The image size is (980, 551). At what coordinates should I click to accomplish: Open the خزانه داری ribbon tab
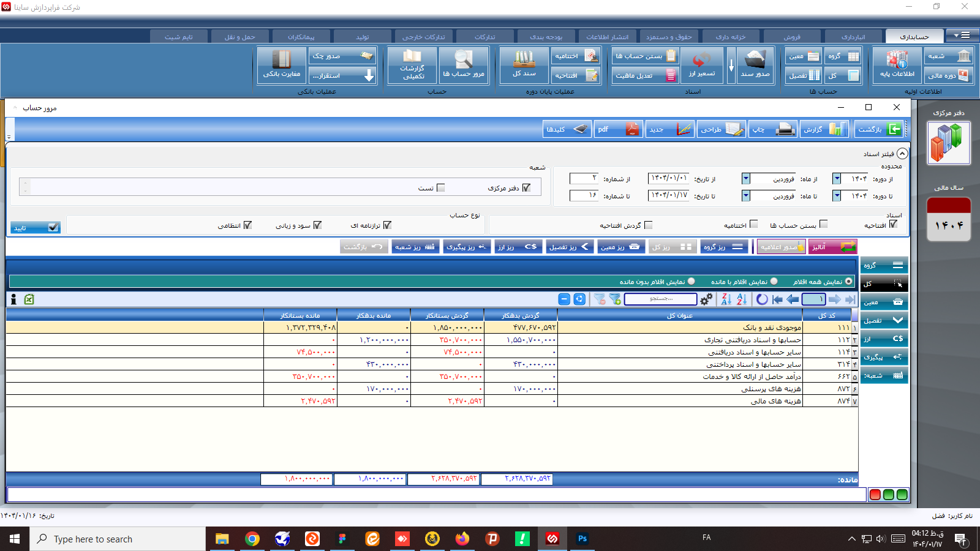(x=729, y=36)
